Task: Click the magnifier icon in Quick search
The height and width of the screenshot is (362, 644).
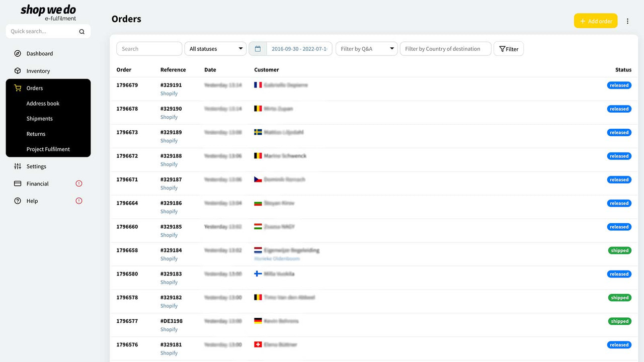Action: coord(82,31)
